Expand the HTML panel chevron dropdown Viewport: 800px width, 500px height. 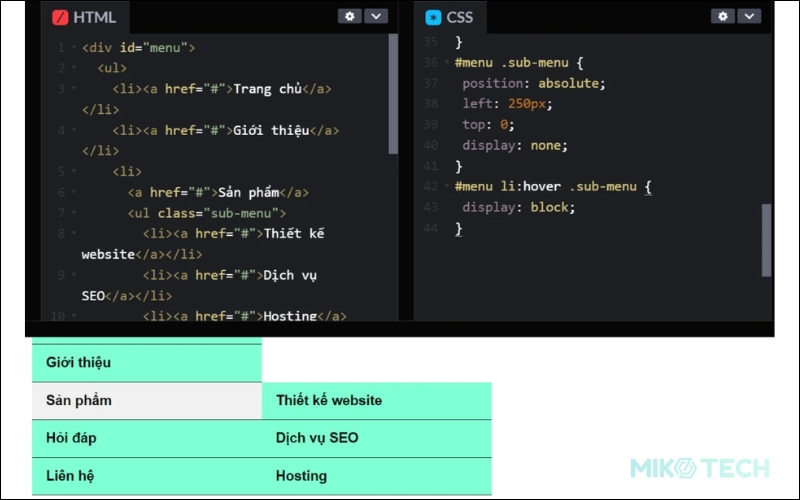(x=376, y=16)
